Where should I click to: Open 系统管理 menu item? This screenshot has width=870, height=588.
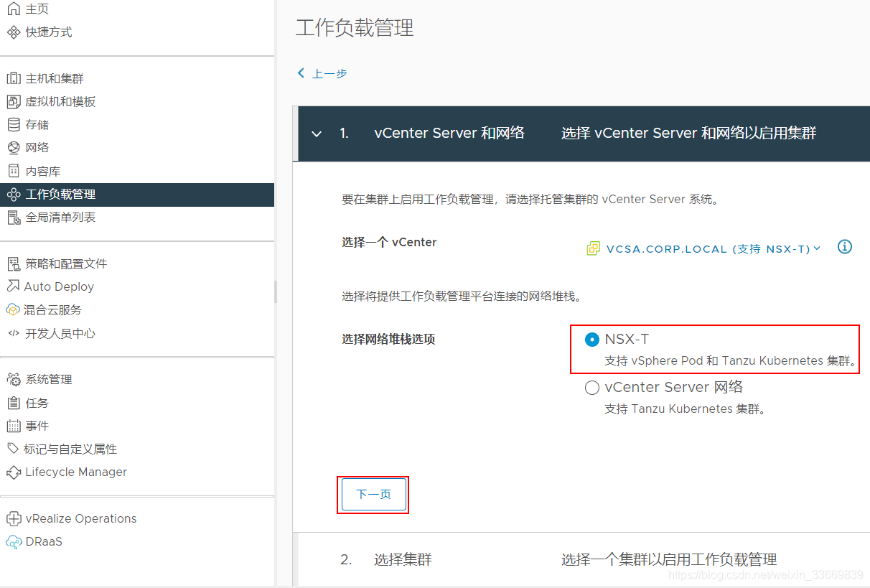click(x=49, y=379)
